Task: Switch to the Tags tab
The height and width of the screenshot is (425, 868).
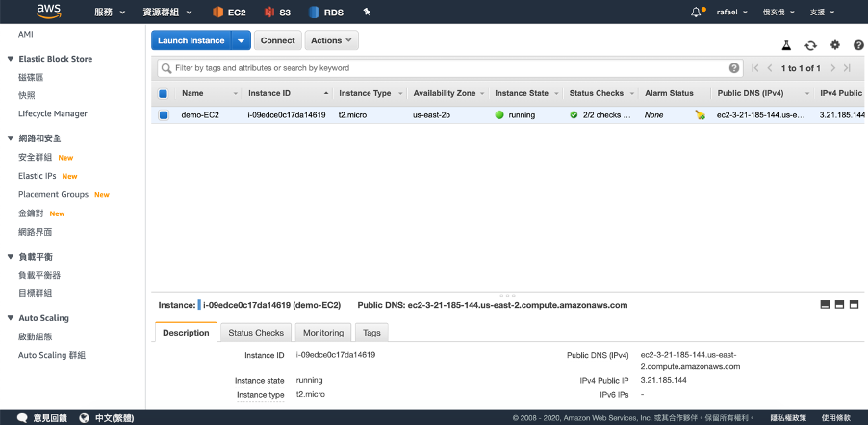Action: pyautogui.click(x=371, y=333)
